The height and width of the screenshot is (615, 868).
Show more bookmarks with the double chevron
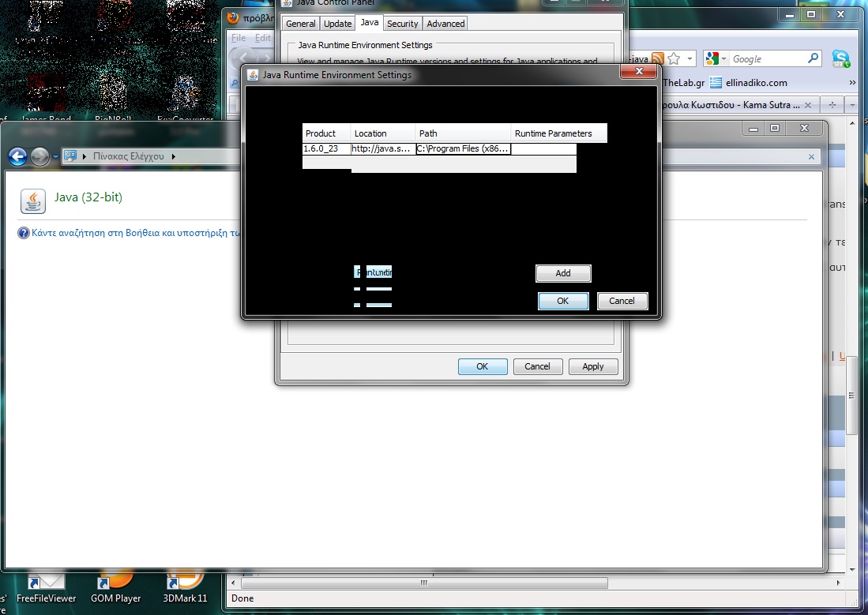click(852, 83)
